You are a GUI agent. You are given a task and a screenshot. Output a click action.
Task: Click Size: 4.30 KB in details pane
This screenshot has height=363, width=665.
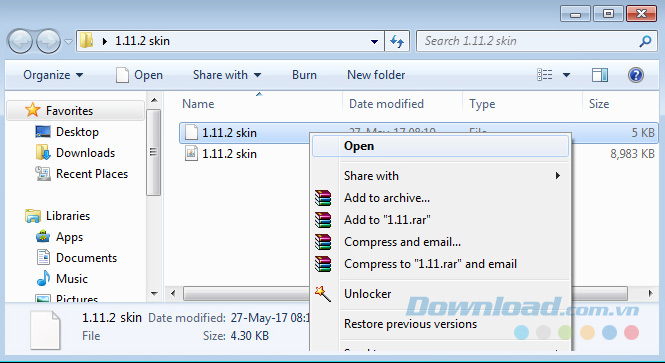236,336
